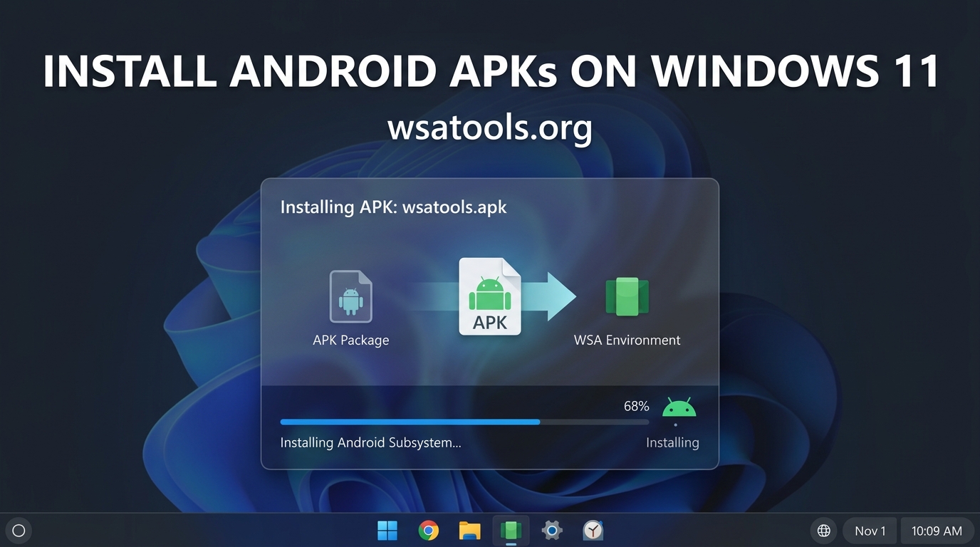Click the 'INSTALL ANDROID APKs ON WINDOWS 11' heading

pyautogui.click(x=491, y=71)
